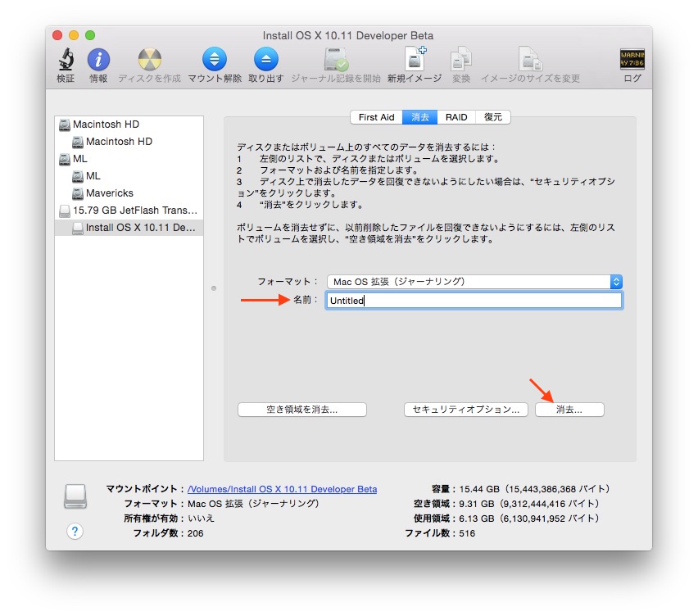The width and height of the screenshot is (698, 616).
Task: Switch to the First Aid tab
Action: coord(376,117)
